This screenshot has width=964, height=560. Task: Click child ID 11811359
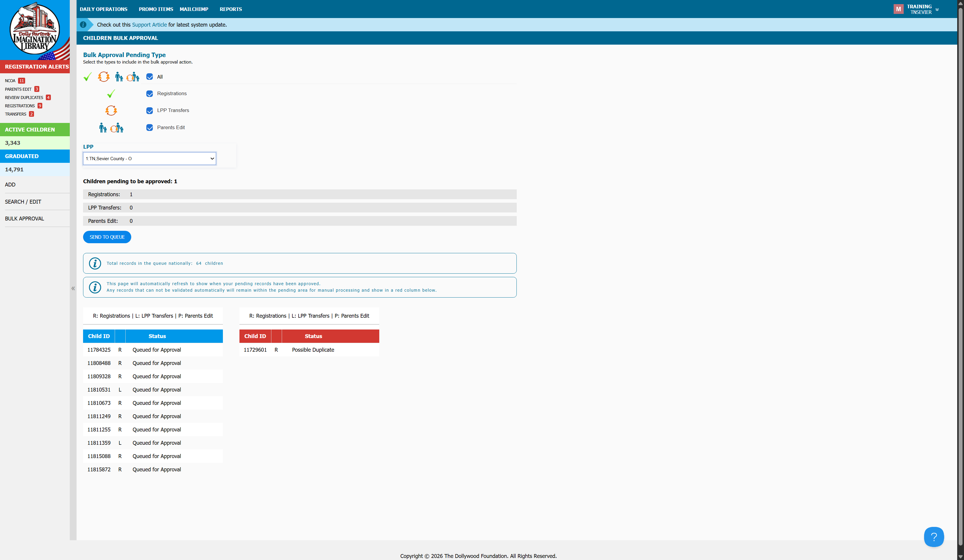coord(99,443)
